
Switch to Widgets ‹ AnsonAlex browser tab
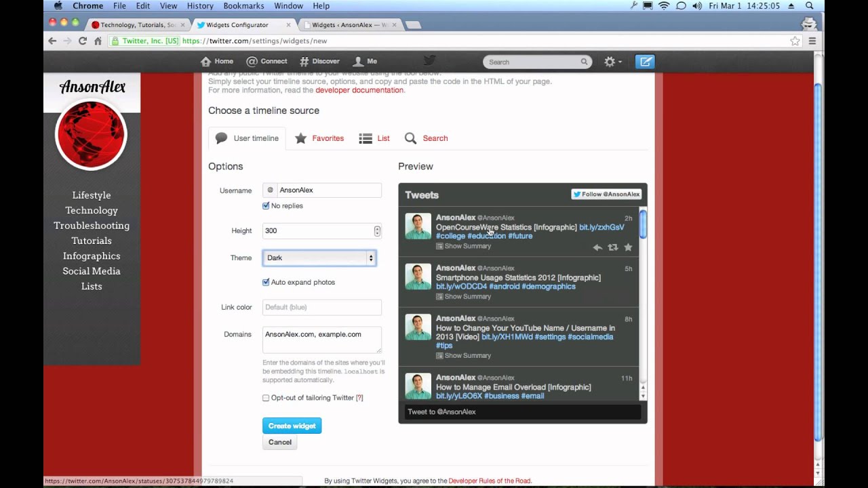(349, 25)
